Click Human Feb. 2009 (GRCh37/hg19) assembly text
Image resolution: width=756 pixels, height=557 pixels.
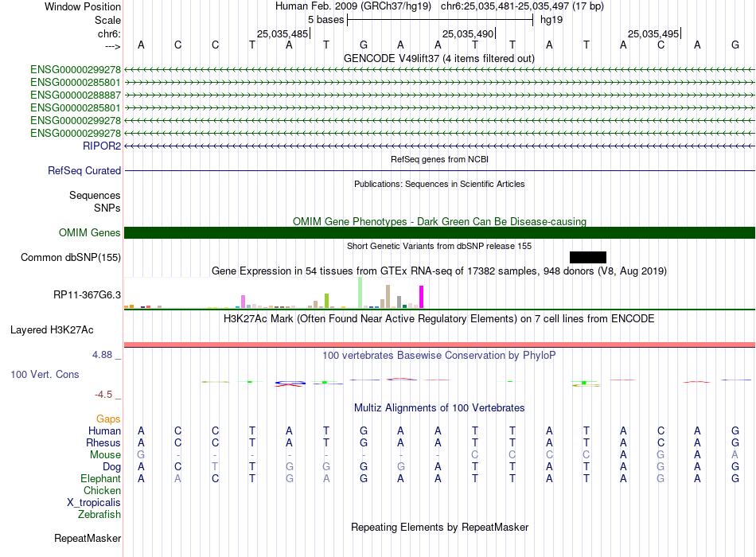point(353,6)
